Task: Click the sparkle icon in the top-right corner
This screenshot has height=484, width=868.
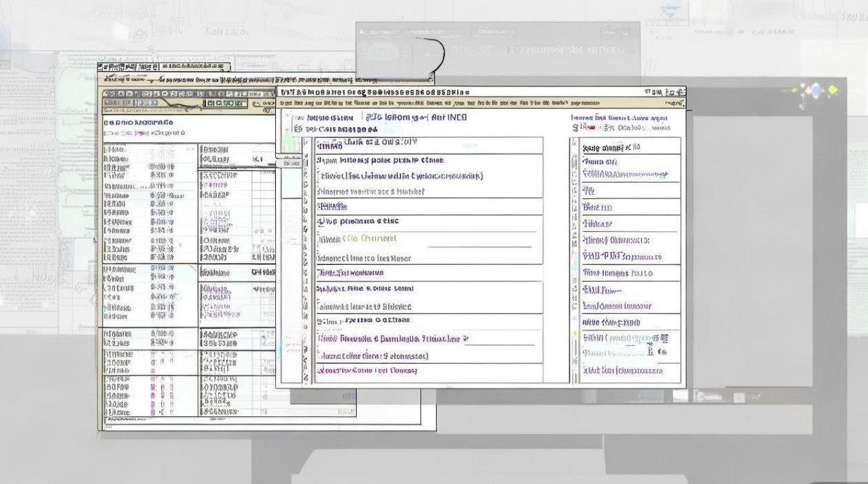Action: (815, 91)
